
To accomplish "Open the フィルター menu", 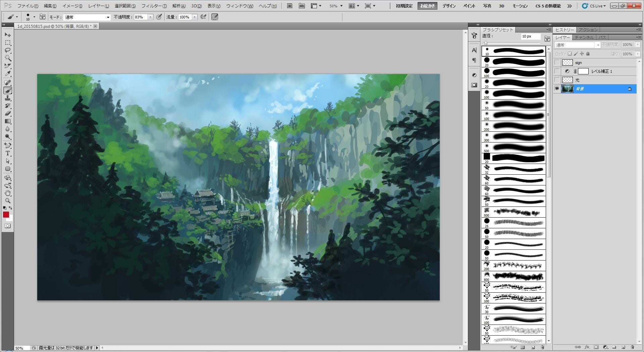I will (x=154, y=6).
